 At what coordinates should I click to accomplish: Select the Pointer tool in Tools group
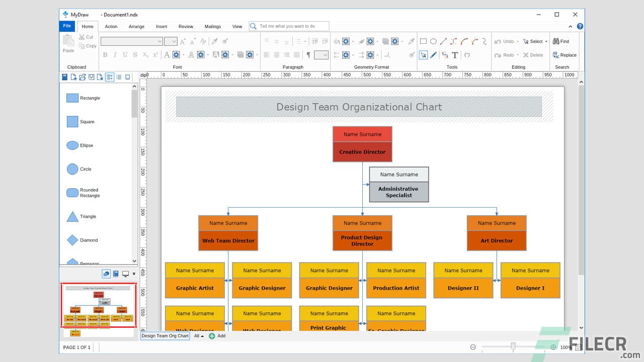click(424, 55)
